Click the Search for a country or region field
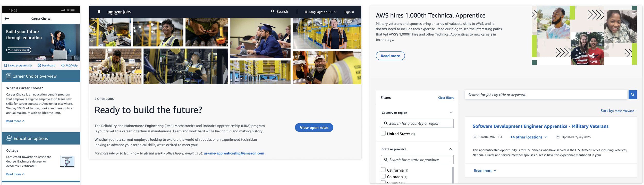Screen dimensions: 644x185 click(x=417, y=123)
